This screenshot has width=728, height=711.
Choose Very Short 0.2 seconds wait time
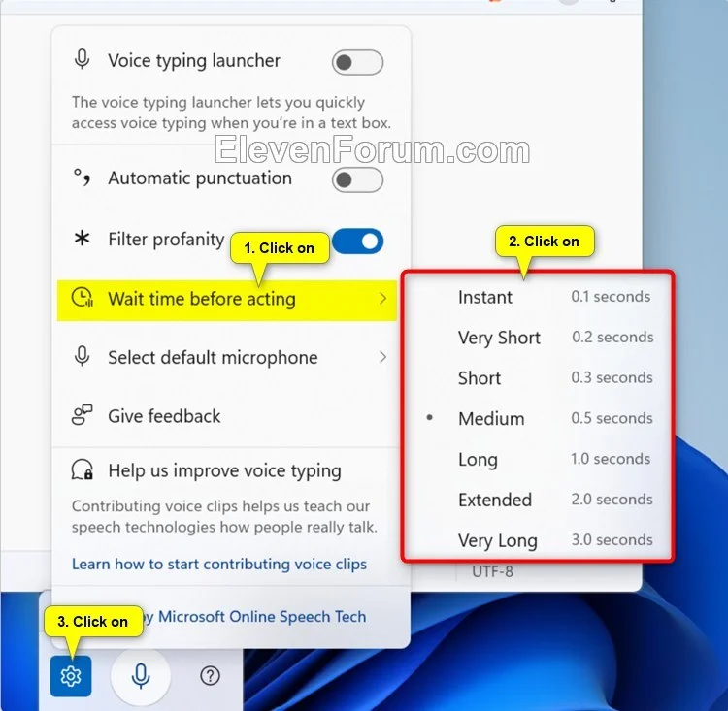[x=538, y=337]
